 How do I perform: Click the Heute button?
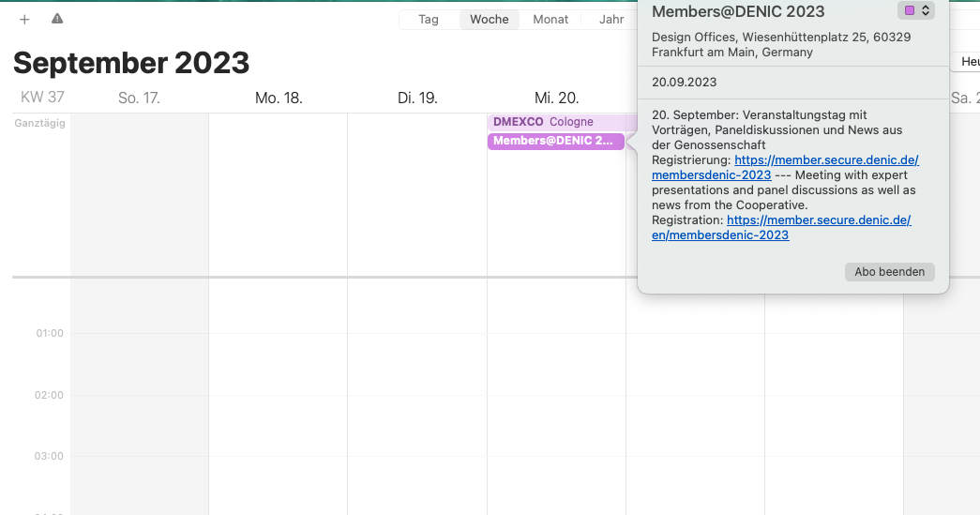click(x=966, y=61)
